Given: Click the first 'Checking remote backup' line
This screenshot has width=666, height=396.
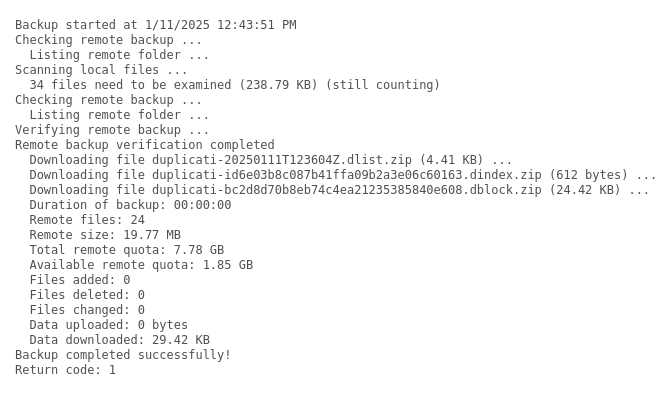Looking at the screenshot, I should [108, 40].
